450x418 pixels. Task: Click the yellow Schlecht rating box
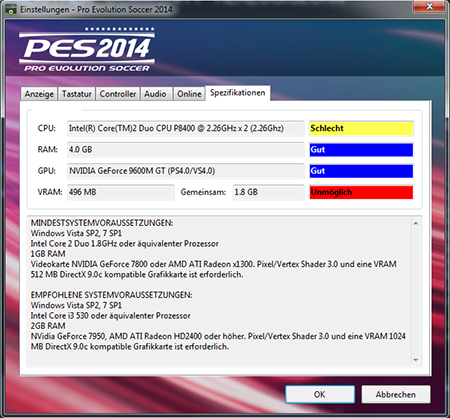click(361, 128)
